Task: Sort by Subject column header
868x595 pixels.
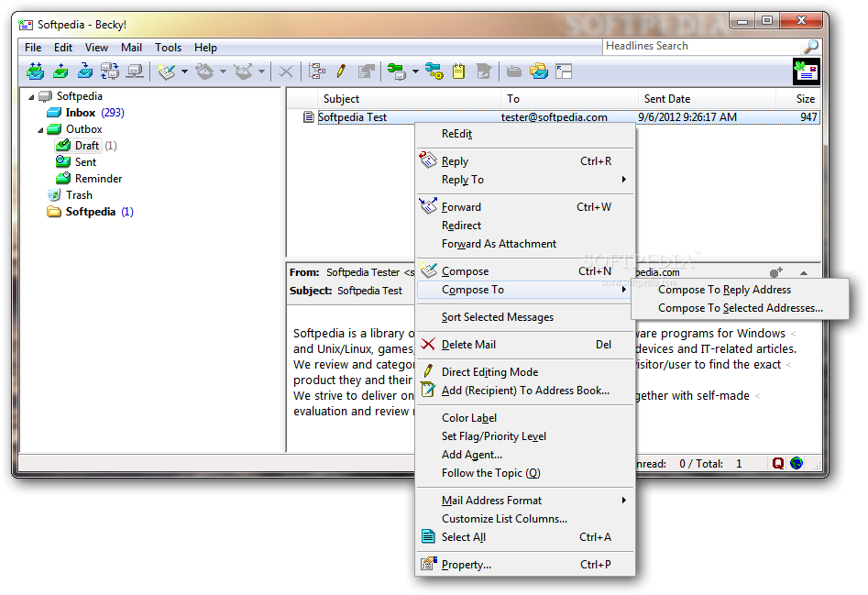Action: click(x=409, y=99)
